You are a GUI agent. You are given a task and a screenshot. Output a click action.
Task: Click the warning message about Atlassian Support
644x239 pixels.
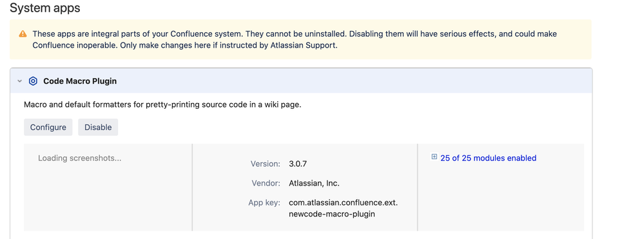coord(185,45)
